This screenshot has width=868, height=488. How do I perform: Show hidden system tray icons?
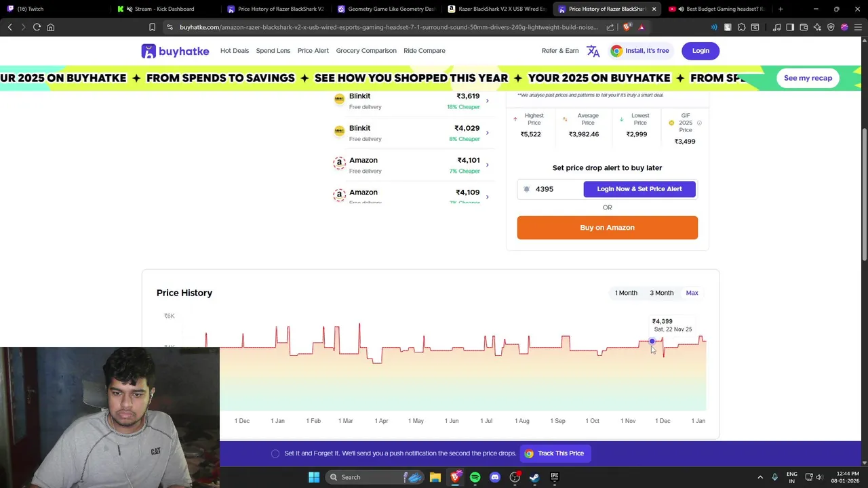point(760,477)
